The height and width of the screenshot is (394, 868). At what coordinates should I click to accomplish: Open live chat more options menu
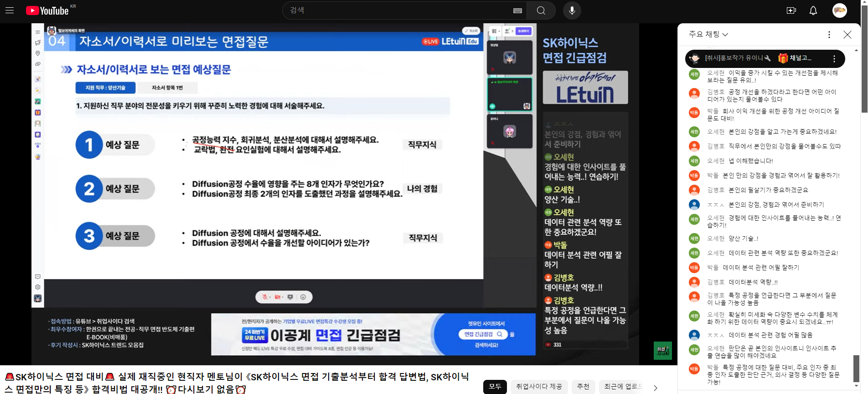829,35
